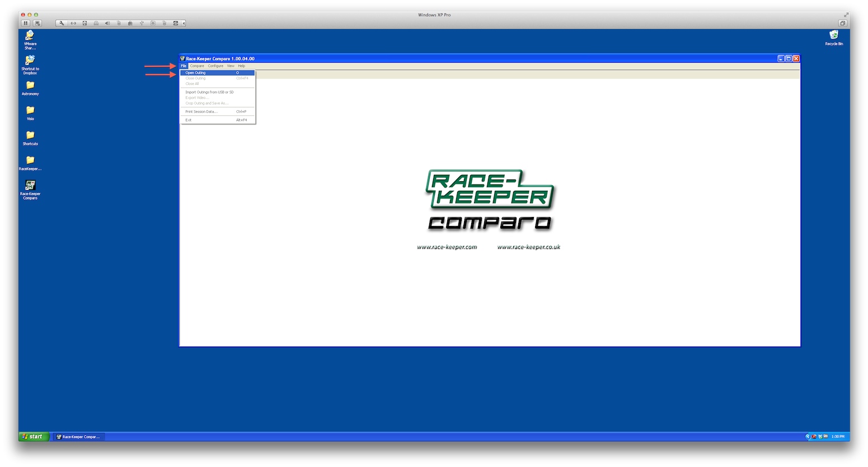868x467 pixels.
Task: Click the red system tray icon
Action: coord(814,436)
